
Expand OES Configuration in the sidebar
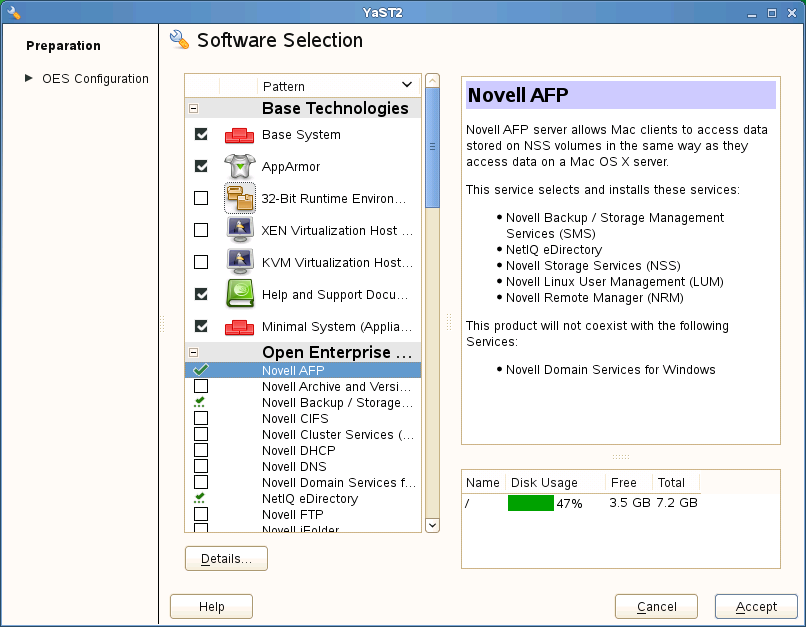click(29, 78)
